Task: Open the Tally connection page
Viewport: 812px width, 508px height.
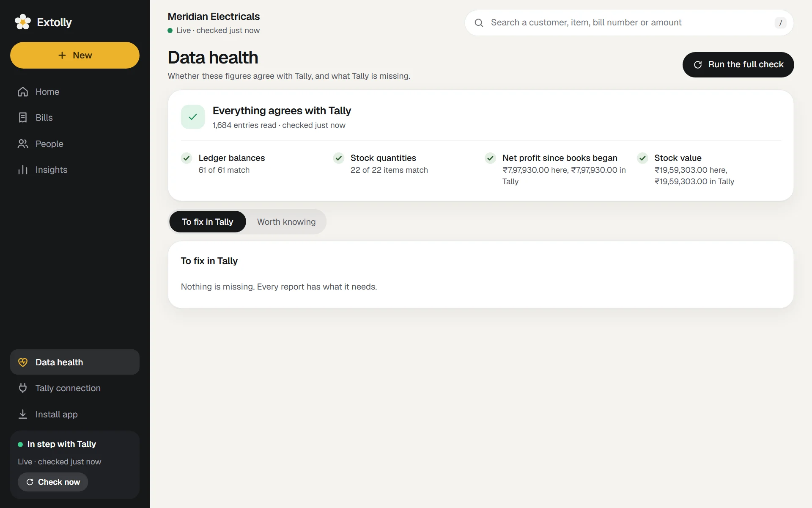Action: pyautogui.click(x=75, y=388)
